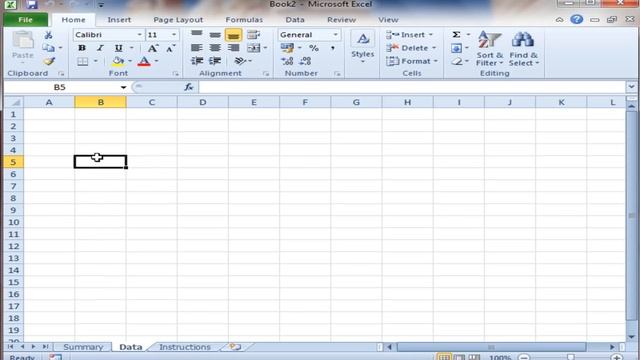Set Top Align for cell
This screenshot has width=640, height=360.
[197, 35]
